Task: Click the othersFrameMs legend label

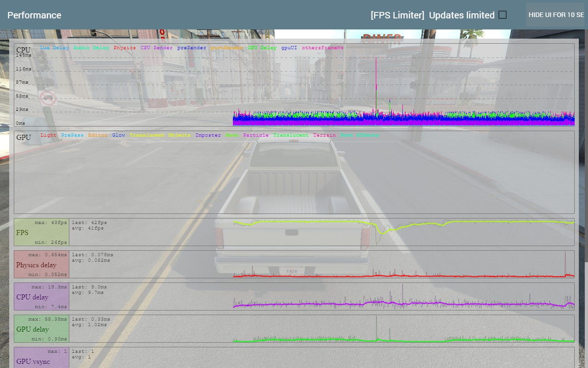Action: coord(322,48)
